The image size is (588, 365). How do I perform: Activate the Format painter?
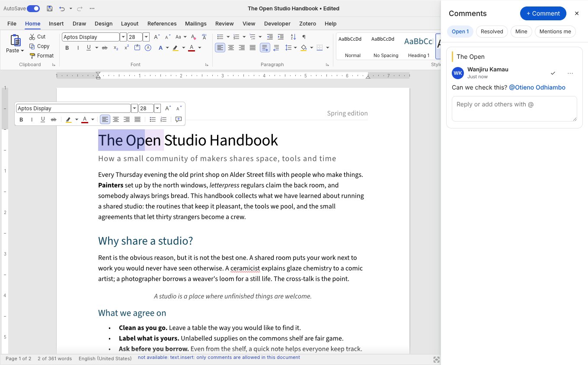[42, 56]
